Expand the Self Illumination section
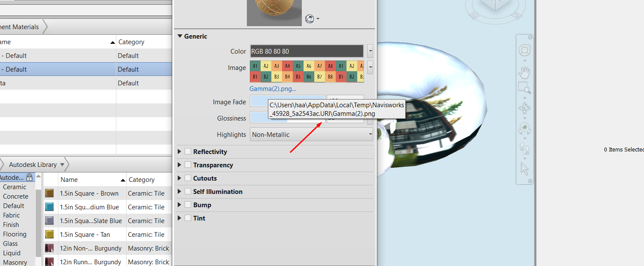This screenshot has width=644, height=266. 180,191
